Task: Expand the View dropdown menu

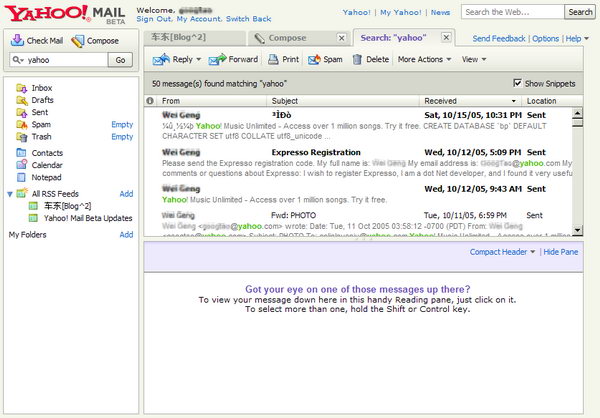Action: click(x=473, y=59)
